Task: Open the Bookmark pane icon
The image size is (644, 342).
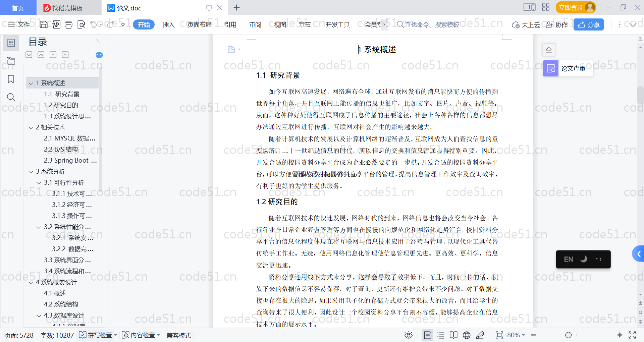Action: coord(11,79)
